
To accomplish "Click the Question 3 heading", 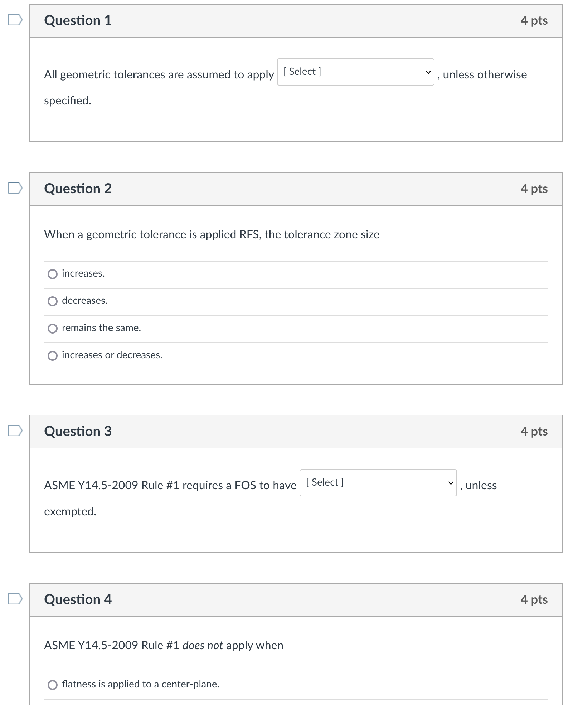I will pos(78,431).
